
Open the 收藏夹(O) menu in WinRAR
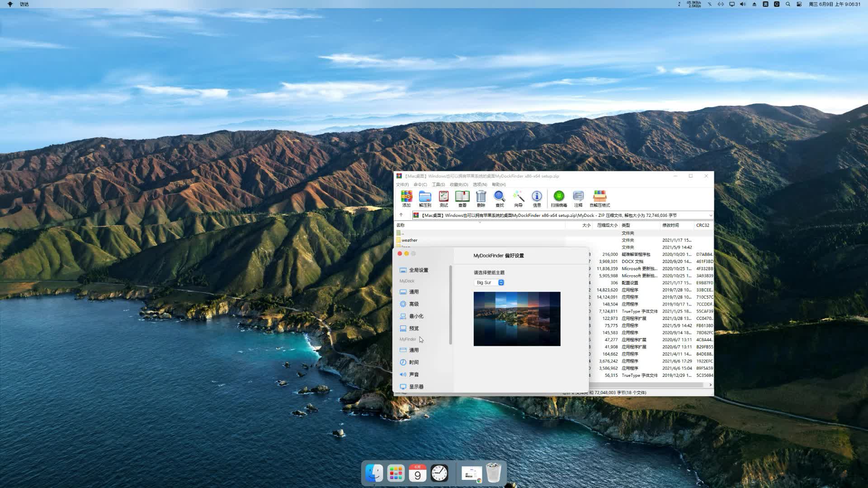point(459,184)
